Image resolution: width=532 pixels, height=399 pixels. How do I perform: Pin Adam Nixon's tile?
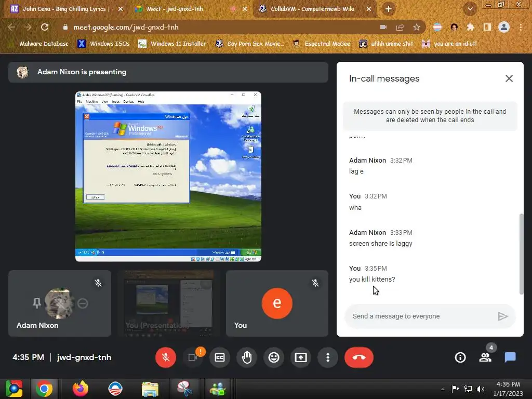(x=37, y=303)
